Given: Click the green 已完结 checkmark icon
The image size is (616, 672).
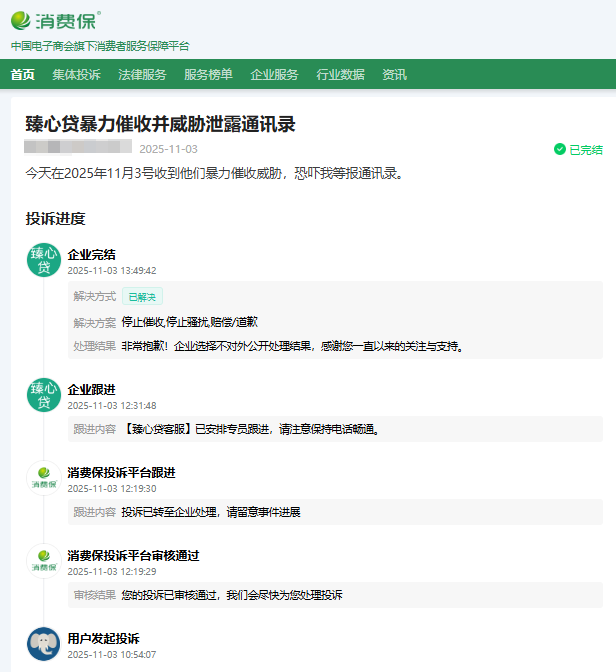Looking at the screenshot, I should click(560, 150).
